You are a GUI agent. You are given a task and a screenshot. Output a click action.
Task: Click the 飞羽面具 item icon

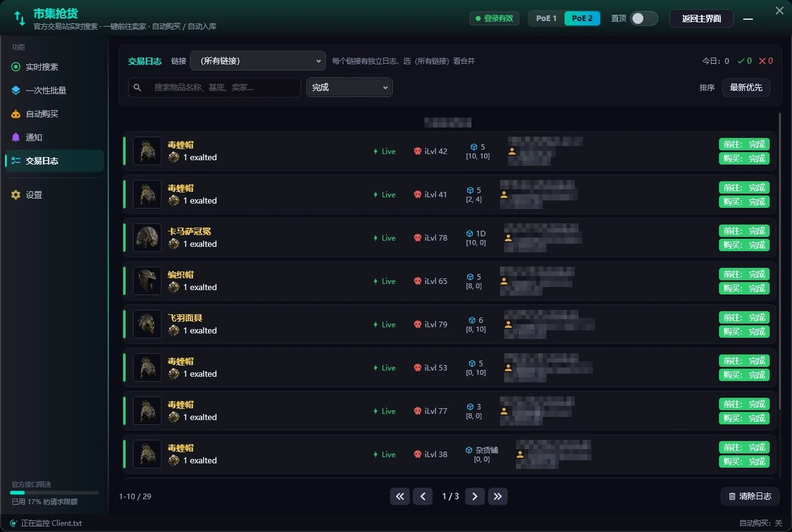147,324
